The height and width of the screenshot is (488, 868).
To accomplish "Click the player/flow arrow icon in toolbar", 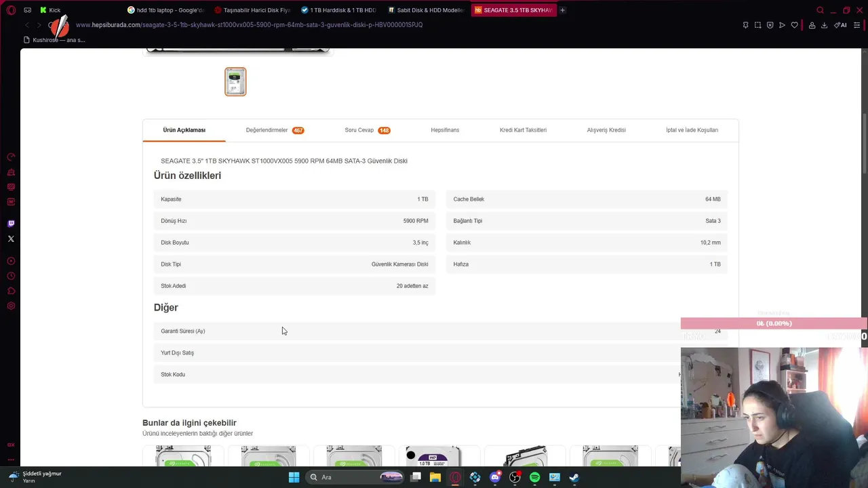I will tap(782, 25).
